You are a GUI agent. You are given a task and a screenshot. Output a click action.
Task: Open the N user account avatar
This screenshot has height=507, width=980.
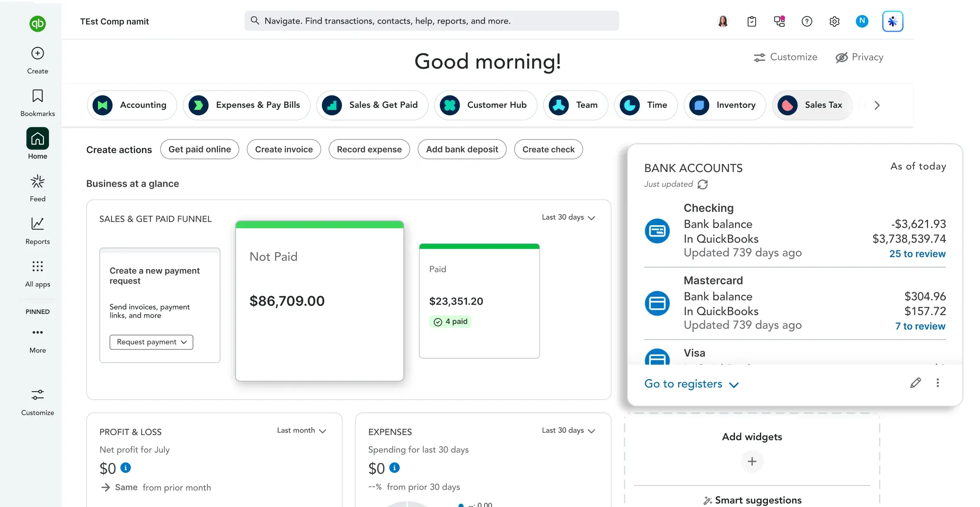[x=862, y=21]
